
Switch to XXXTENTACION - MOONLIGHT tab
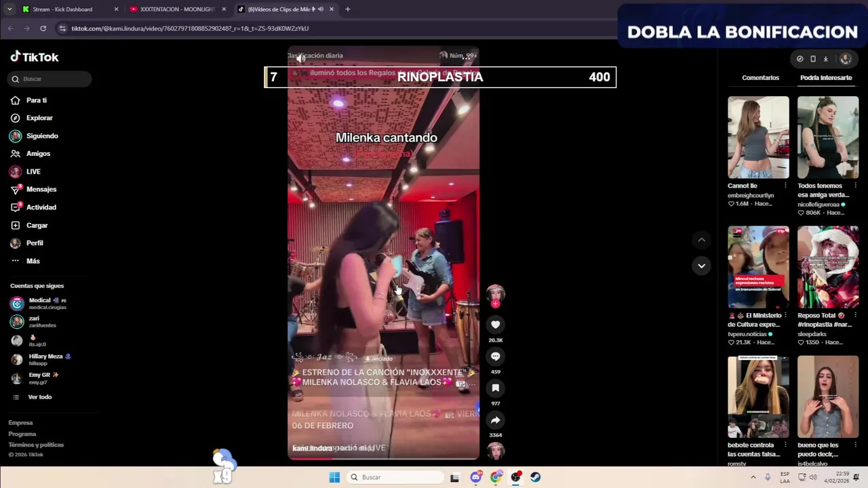pyautogui.click(x=178, y=9)
